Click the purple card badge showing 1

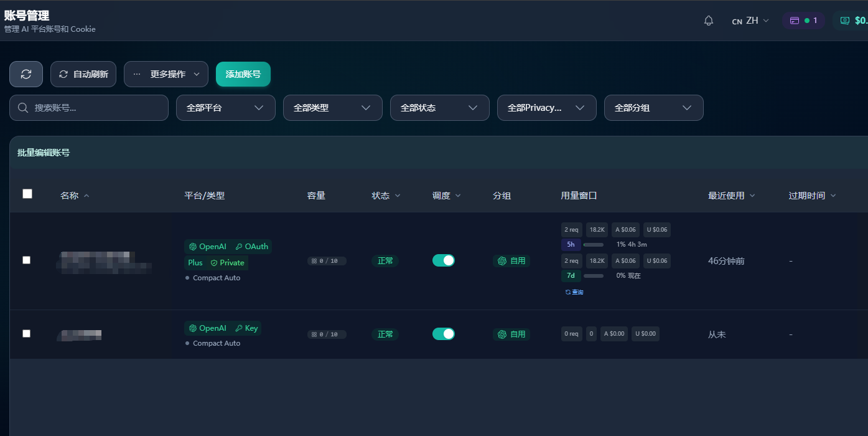[803, 21]
